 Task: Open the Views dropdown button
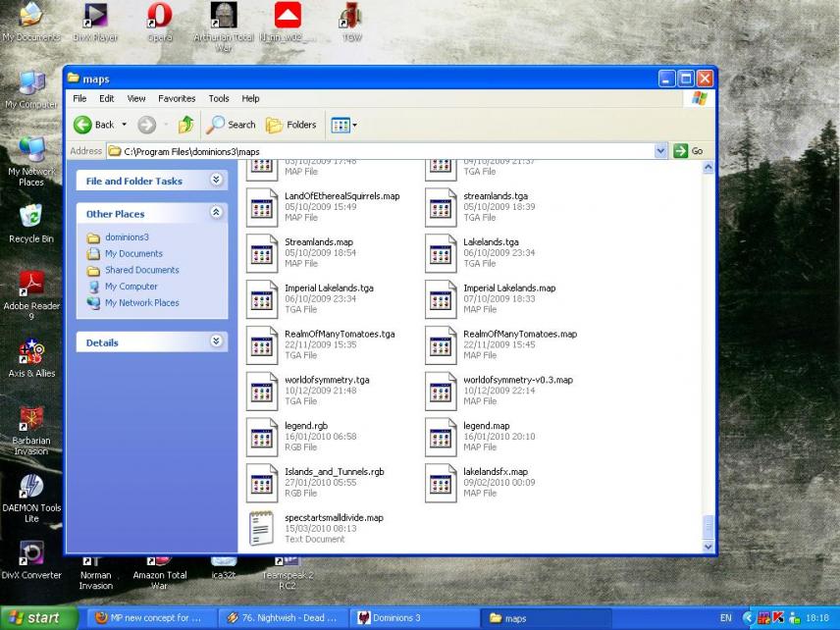(342, 125)
